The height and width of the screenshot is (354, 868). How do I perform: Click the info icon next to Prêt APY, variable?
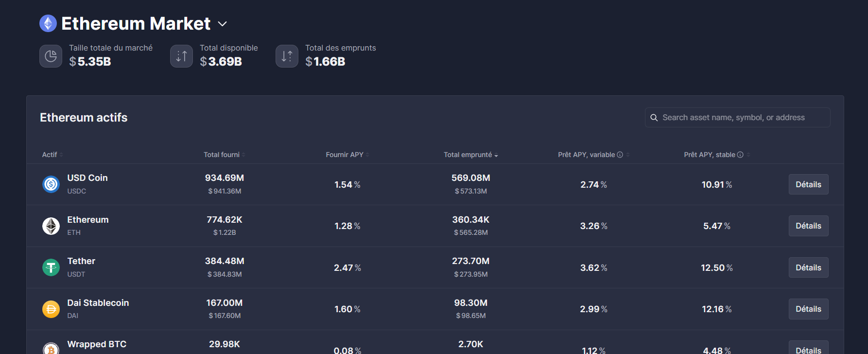tap(620, 155)
